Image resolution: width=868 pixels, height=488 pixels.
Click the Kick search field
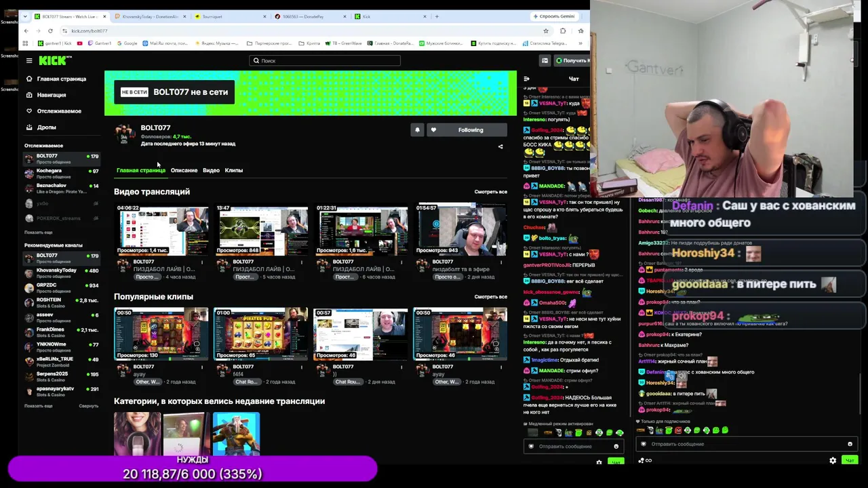(325, 60)
